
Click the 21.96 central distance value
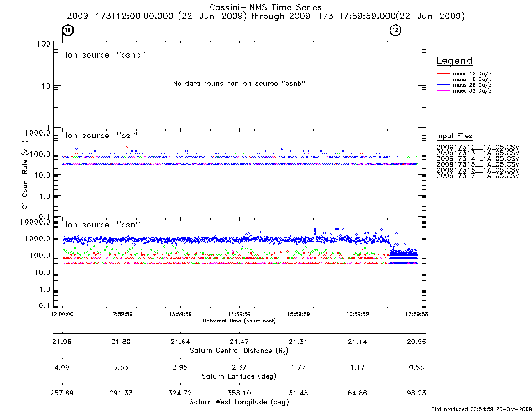pyautogui.click(x=62, y=342)
